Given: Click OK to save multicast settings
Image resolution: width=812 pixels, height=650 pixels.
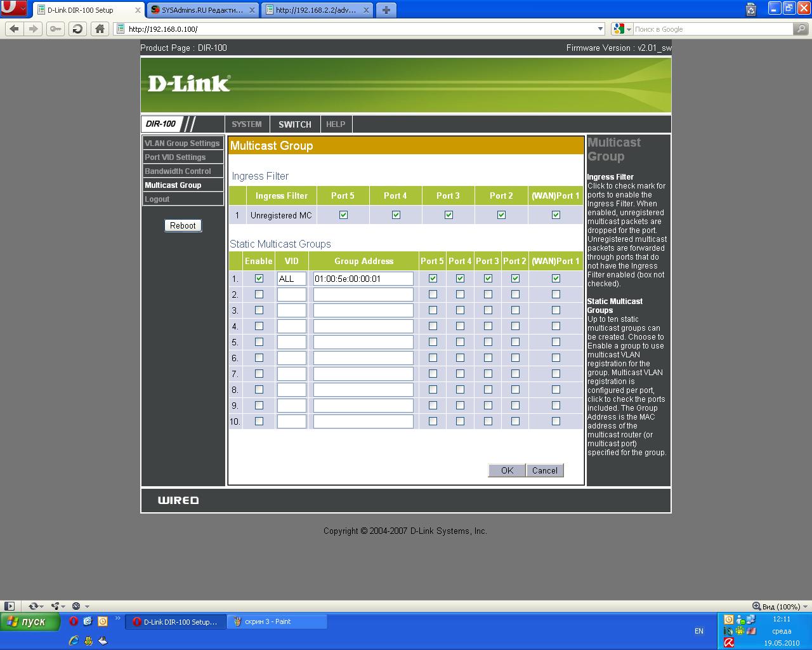Looking at the screenshot, I should (507, 470).
